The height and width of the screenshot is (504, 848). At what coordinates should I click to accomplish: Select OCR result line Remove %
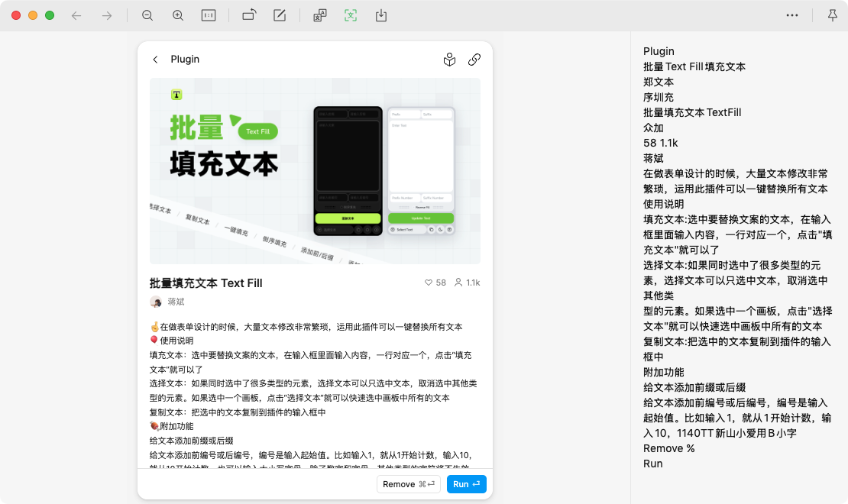pyautogui.click(x=669, y=448)
